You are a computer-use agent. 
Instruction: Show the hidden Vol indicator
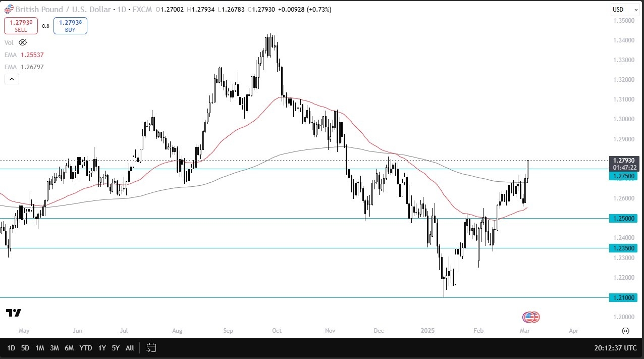[x=23, y=42]
